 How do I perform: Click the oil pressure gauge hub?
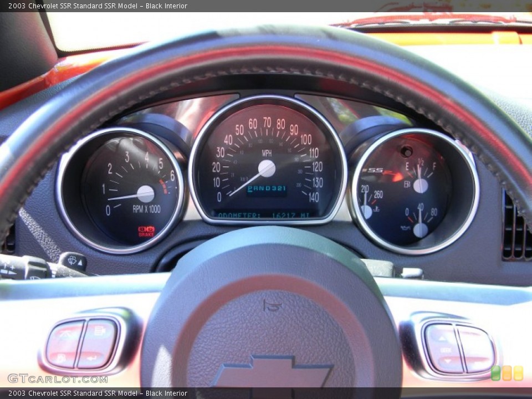421,230
